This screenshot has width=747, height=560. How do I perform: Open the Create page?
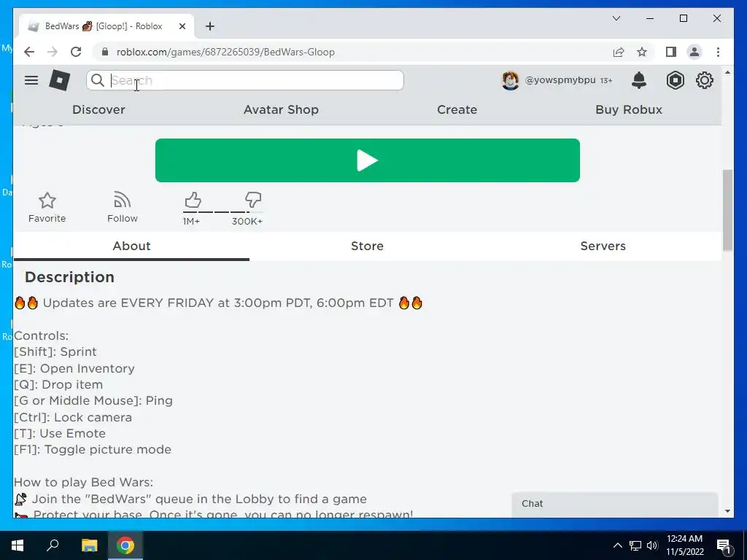[457, 109]
